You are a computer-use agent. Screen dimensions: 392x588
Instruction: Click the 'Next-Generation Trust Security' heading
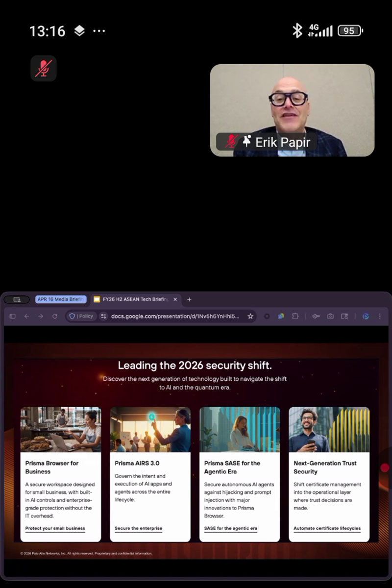325,467
